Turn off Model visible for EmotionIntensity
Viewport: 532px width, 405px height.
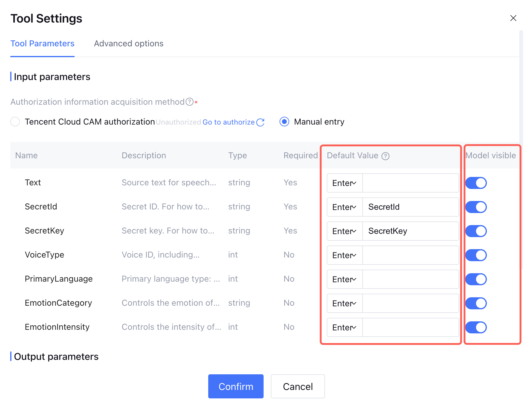pos(476,327)
